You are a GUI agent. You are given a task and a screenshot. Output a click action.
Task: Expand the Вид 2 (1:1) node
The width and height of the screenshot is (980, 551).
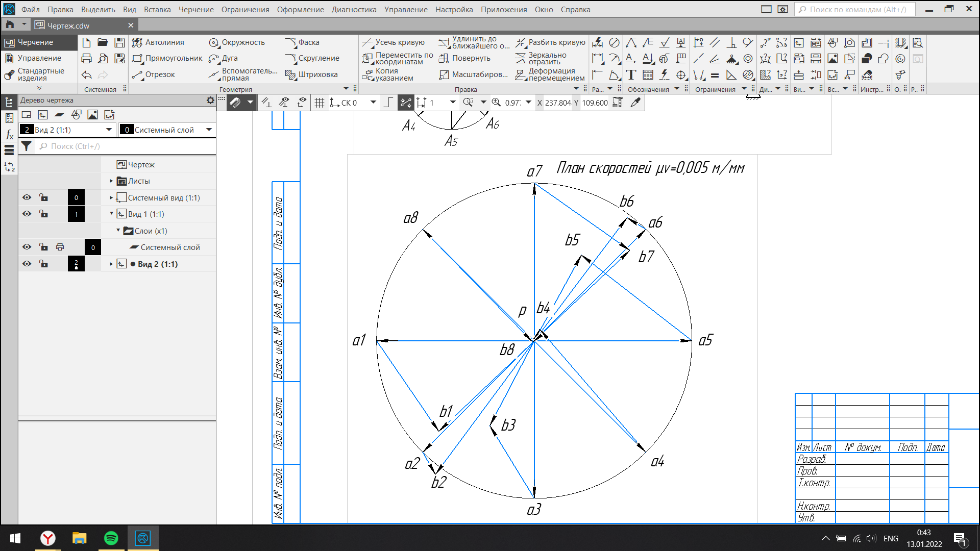pyautogui.click(x=111, y=264)
